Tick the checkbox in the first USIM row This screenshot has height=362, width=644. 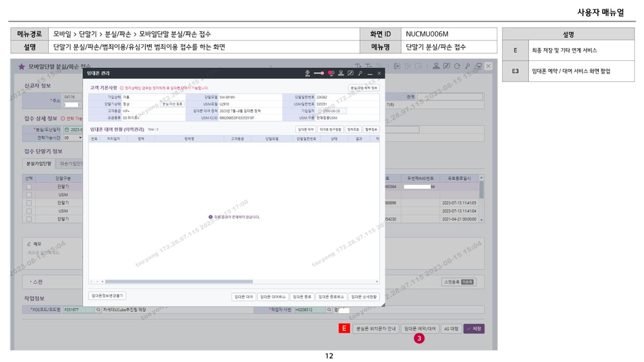(29, 194)
